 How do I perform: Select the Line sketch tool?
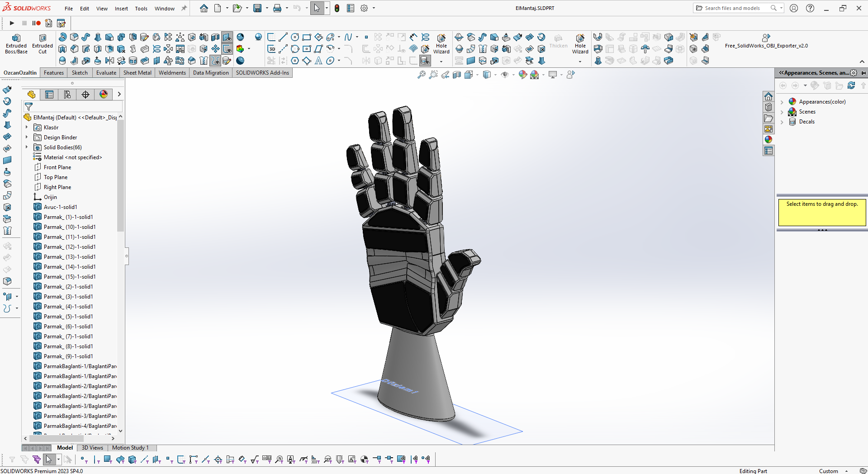[283, 37]
